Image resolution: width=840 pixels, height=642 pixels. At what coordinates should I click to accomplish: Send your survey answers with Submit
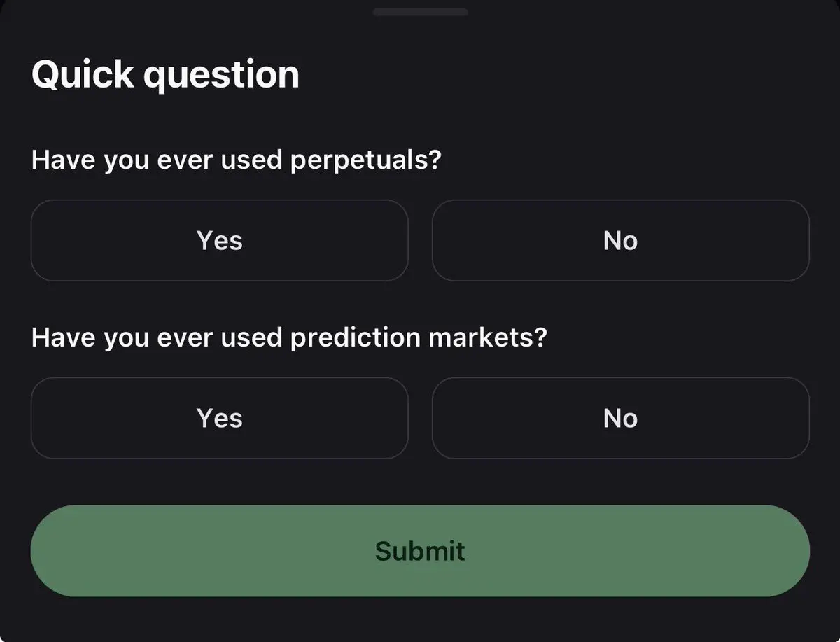click(x=420, y=551)
